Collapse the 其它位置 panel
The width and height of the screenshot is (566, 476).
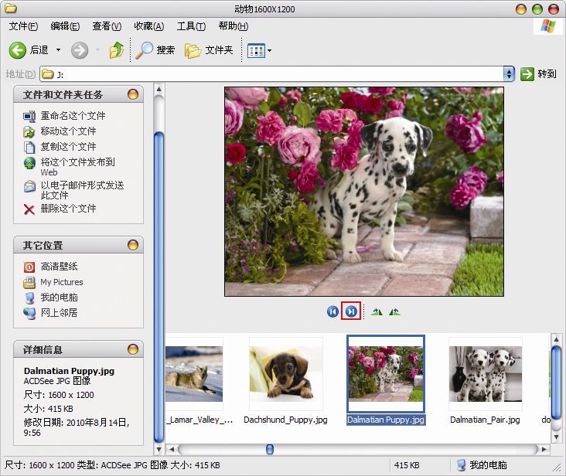pos(133,245)
